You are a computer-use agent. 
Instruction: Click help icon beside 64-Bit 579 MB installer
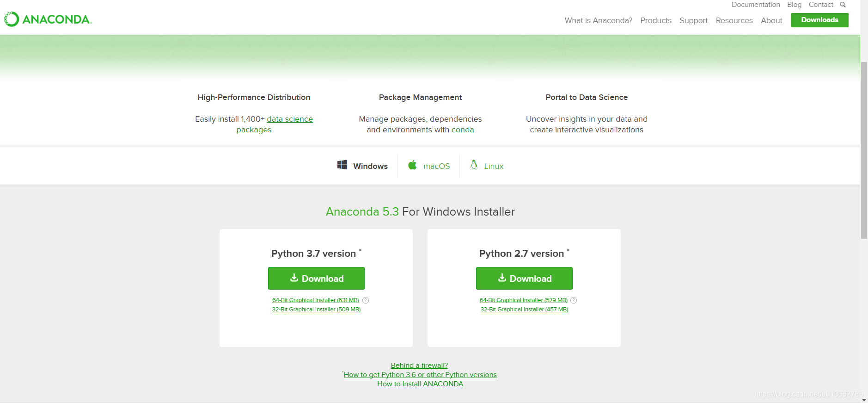pyautogui.click(x=574, y=300)
